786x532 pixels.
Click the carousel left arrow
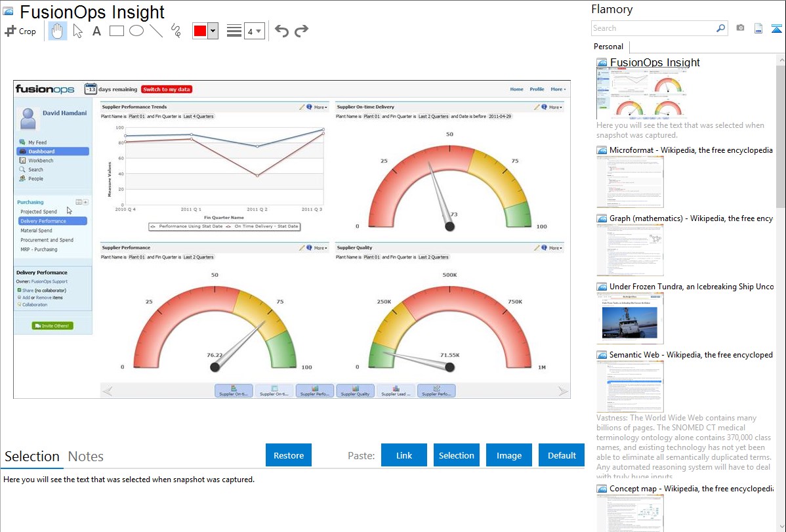point(108,390)
